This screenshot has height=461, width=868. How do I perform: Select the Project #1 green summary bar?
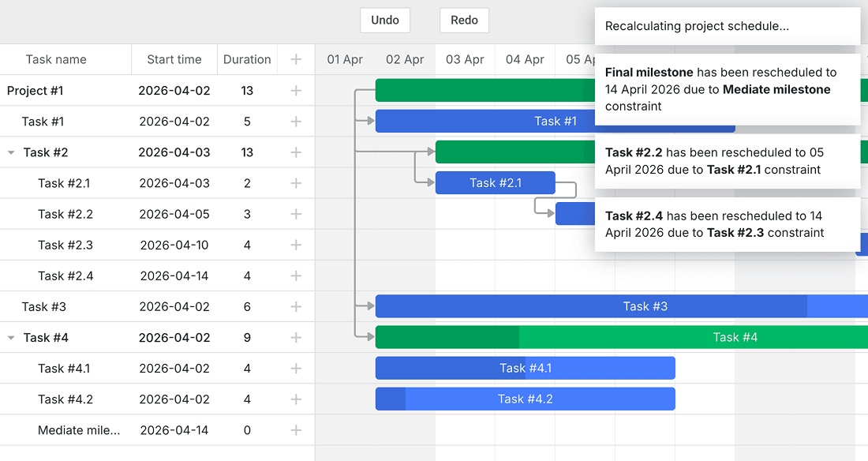tap(485, 90)
